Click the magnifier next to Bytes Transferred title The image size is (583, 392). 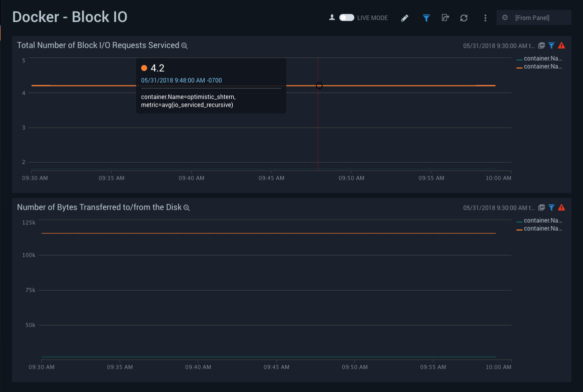pyautogui.click(x=187, y=207)
